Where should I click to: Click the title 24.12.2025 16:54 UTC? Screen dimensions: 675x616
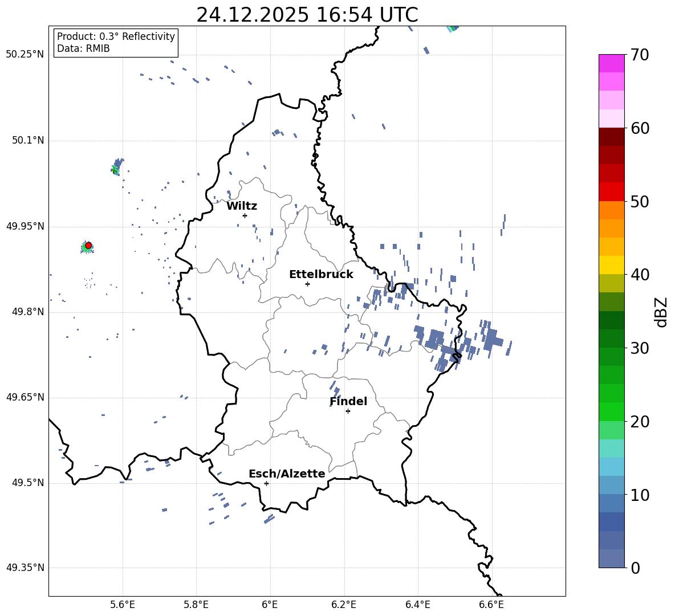point(307,15)
